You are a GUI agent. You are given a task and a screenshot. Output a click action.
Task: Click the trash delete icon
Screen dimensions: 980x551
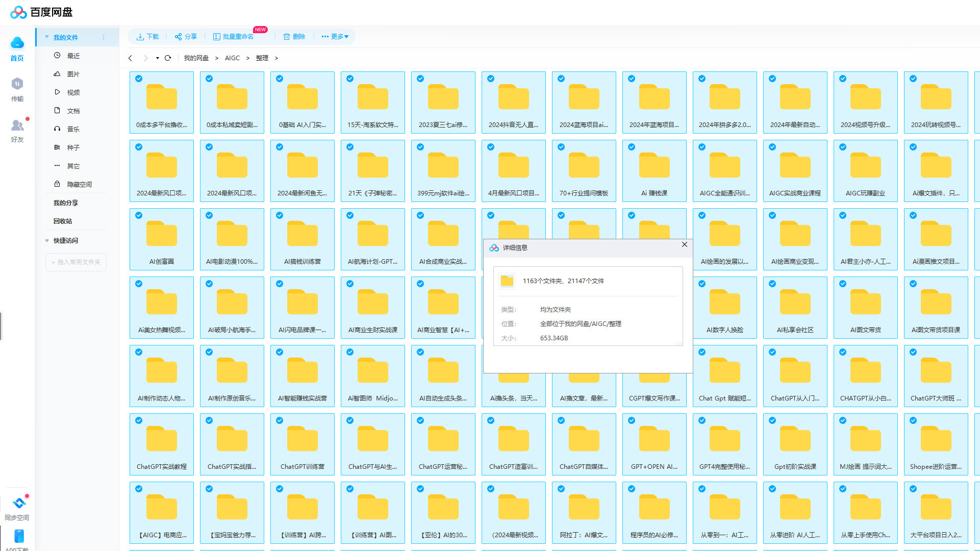coord(287,37)
